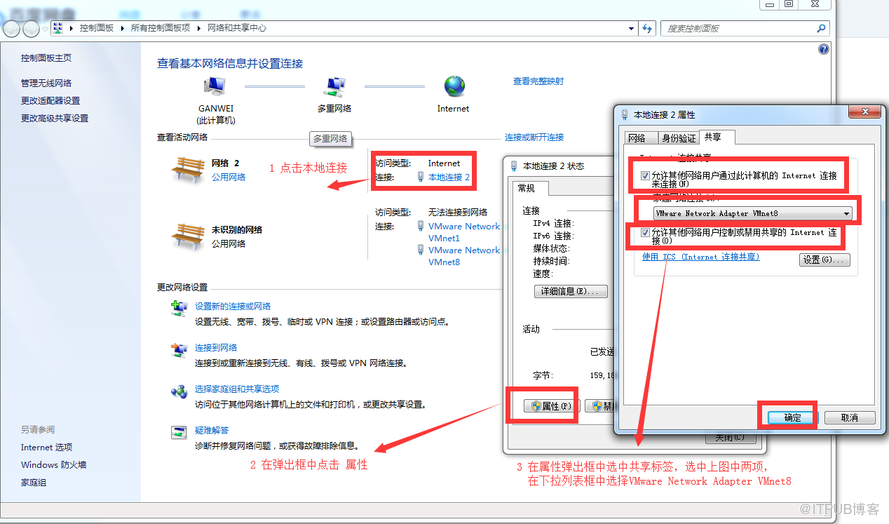Click the control panel icon in address bar
The height and width of the screenshot is (524, 889).
[58, 28]
